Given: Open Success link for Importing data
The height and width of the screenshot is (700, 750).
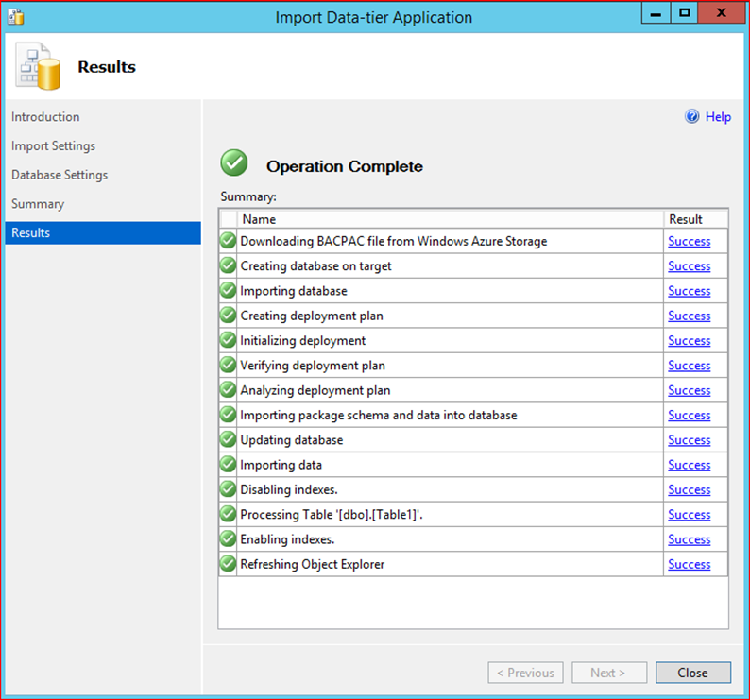Looking at the screenshot, I should pyautogui.click(x=690, y=465).
